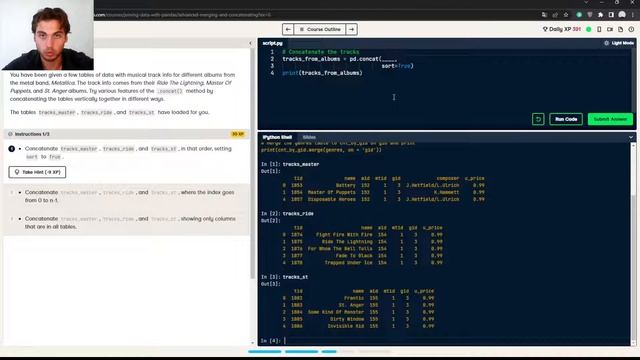Click the instructions panel vertical scrollbar
This screenshot has width=640, height=360.
coord(253,163)
